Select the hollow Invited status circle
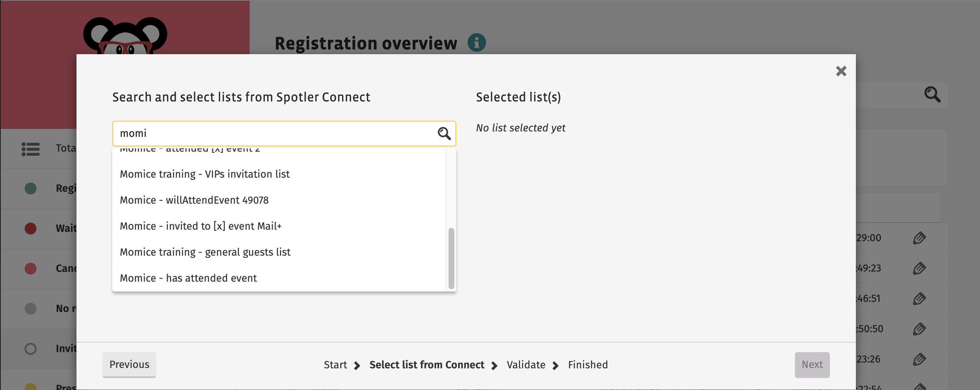 point(31,348)
